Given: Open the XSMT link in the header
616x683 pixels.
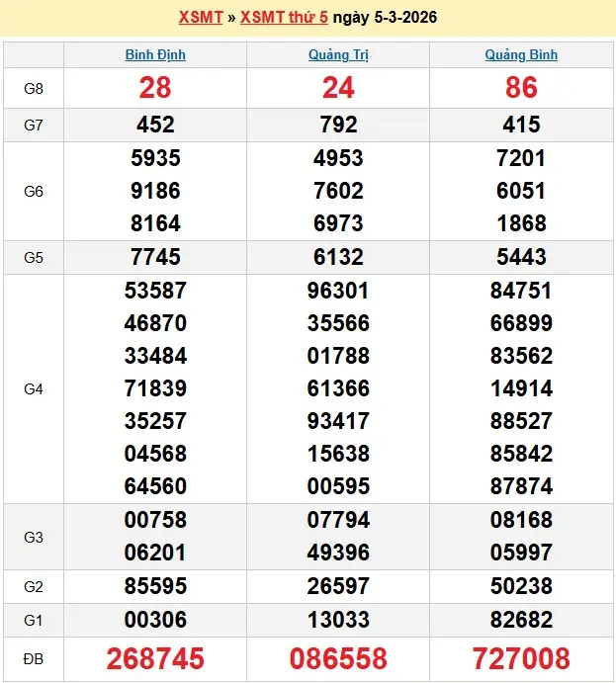Looking at the screenshot, I should [x=201, y=18].
